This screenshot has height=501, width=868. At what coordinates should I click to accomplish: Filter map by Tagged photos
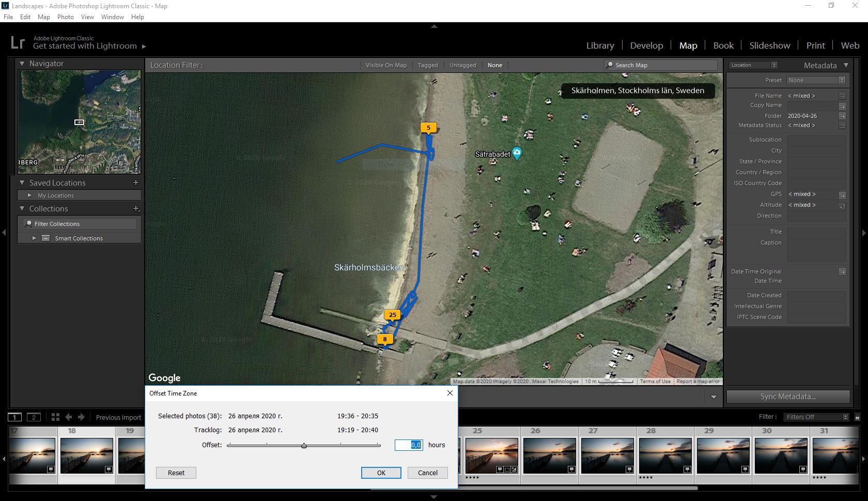click(428, 65)
